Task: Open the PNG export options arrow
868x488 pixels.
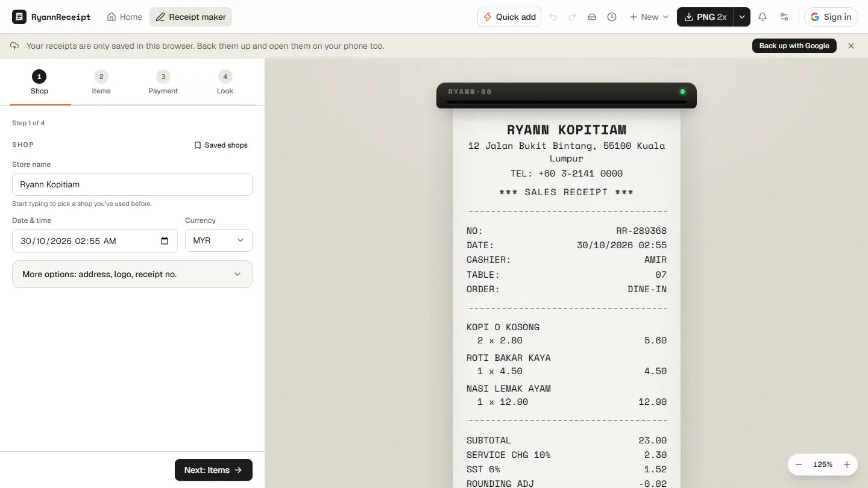Action: tap(742, 17)
